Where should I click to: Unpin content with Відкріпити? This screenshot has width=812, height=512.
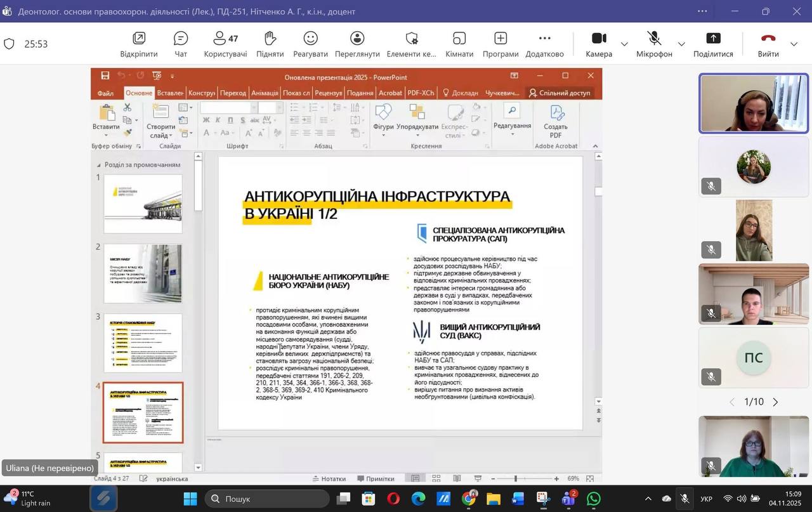click(139, 44)
